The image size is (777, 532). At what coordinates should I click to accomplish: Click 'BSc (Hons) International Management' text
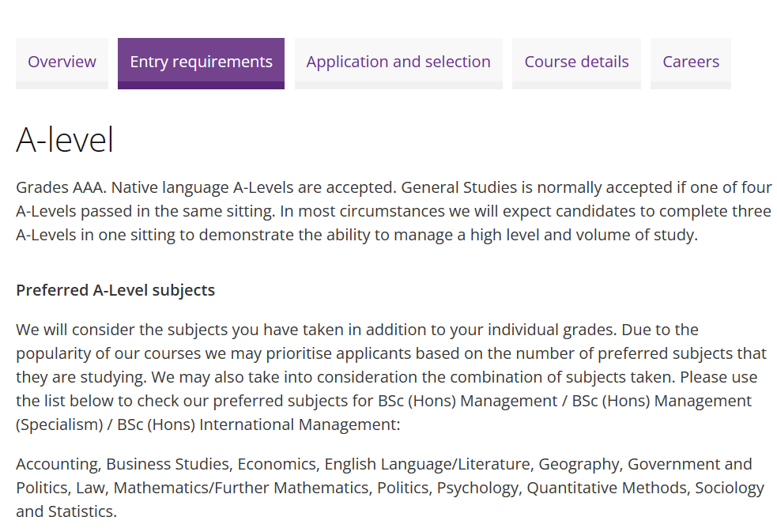[258, 425]
